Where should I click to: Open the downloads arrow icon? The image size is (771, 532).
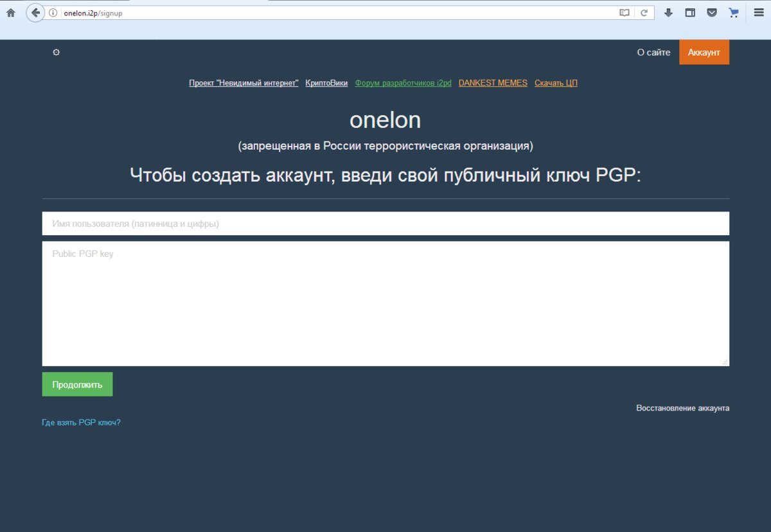pyautogui.click(x=668, y=13)
